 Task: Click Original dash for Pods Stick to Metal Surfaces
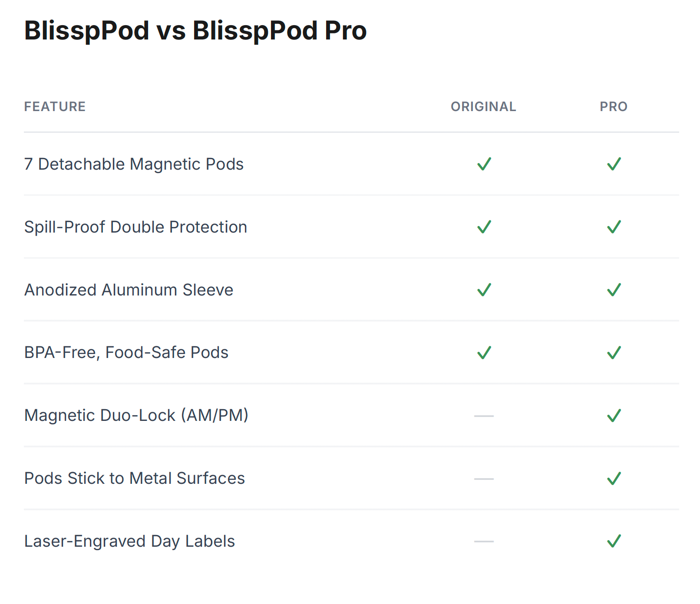tap(484, 479)
